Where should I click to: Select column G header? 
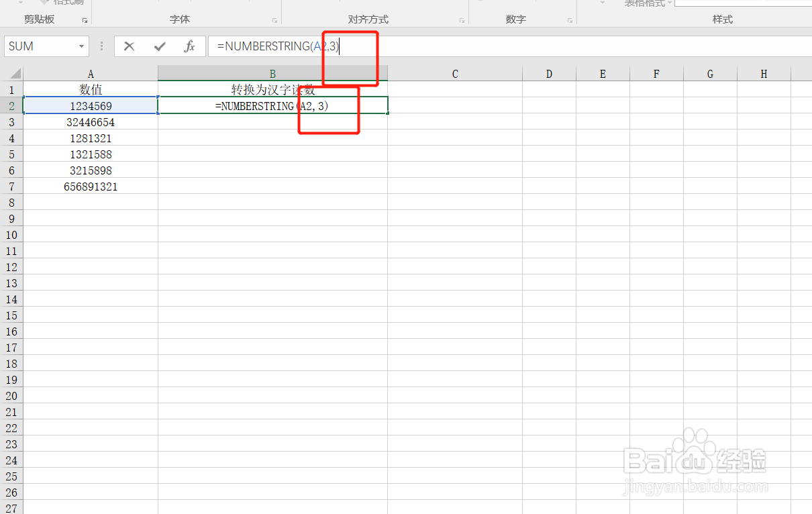[x=710, y=74]
